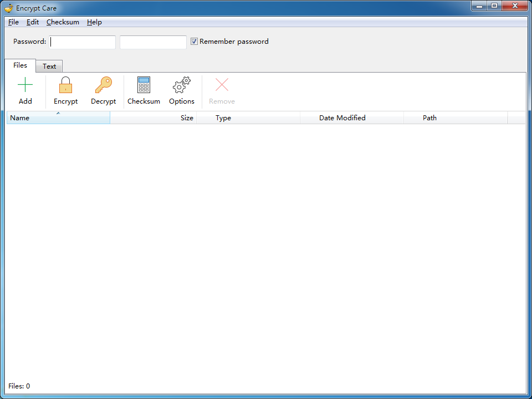
Task: Sort the list by Name column
Action: point(58,117)
